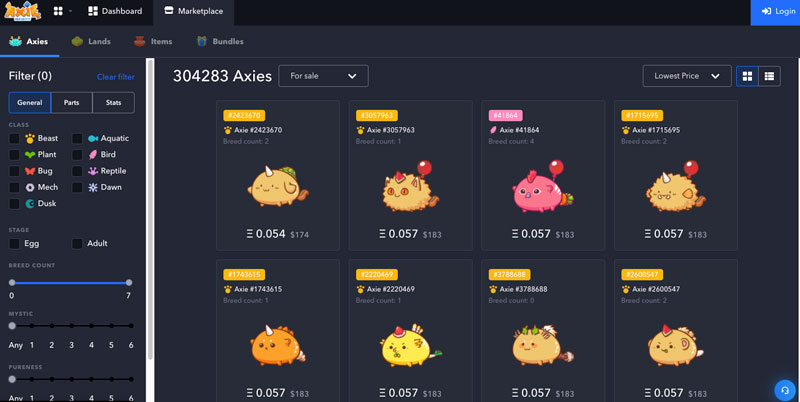Click the Items tab pot icon
800x402 pixels.
pyautogui.click(x=140, y=41)
